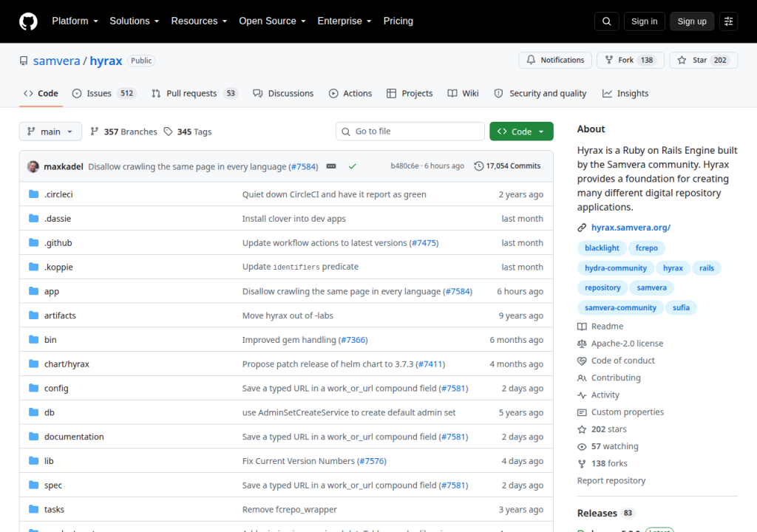Open the hyrax.samvera.org website link
The width and height of the screenshot is (757, 532).
pos(631,228)
